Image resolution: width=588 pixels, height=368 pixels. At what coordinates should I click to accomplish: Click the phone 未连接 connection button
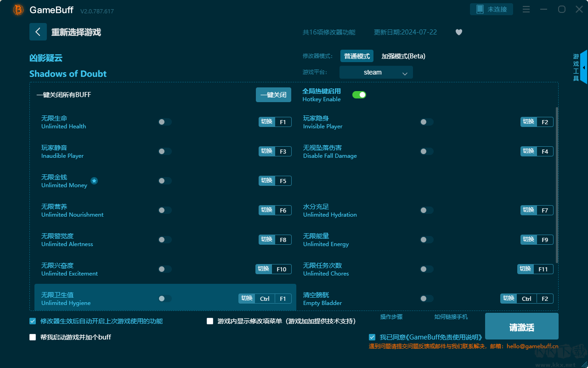(x=492, y=9)
